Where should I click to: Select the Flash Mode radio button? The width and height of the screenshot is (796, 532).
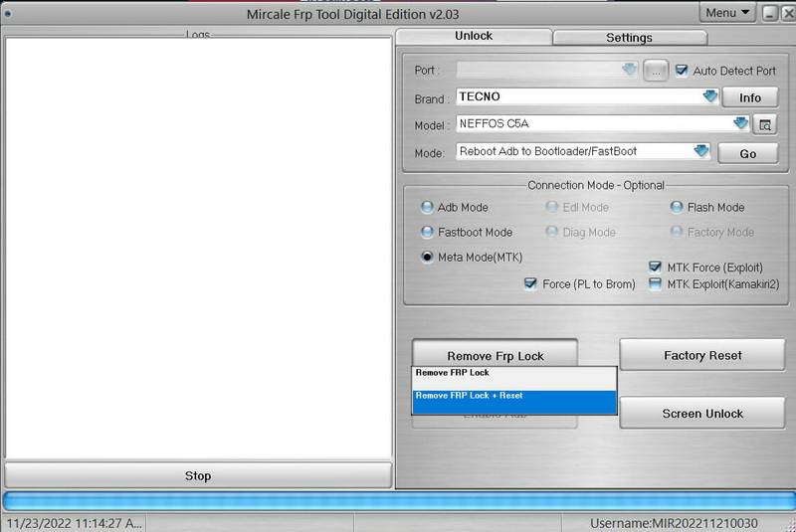click(677, 207)
